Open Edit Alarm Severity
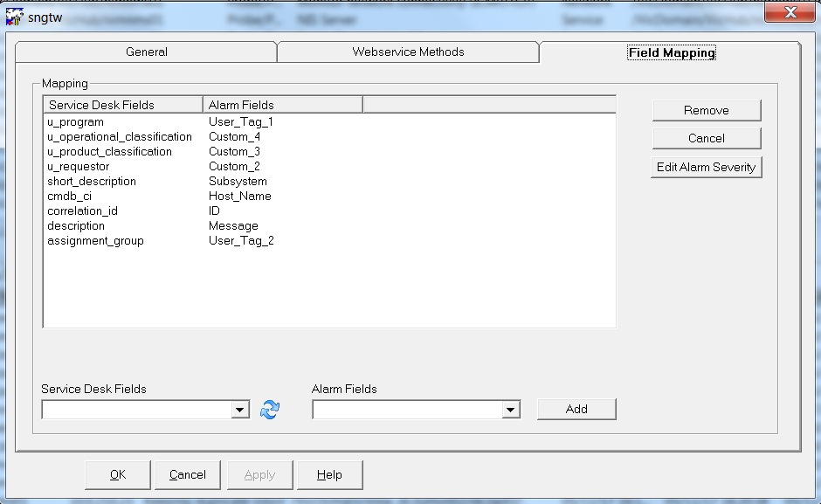 coord(706,167)
